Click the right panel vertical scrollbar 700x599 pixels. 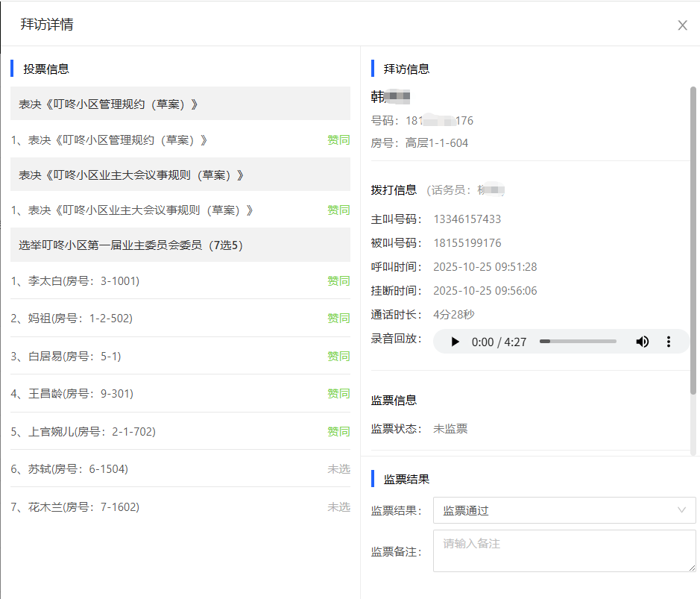[x=693, y=239]
